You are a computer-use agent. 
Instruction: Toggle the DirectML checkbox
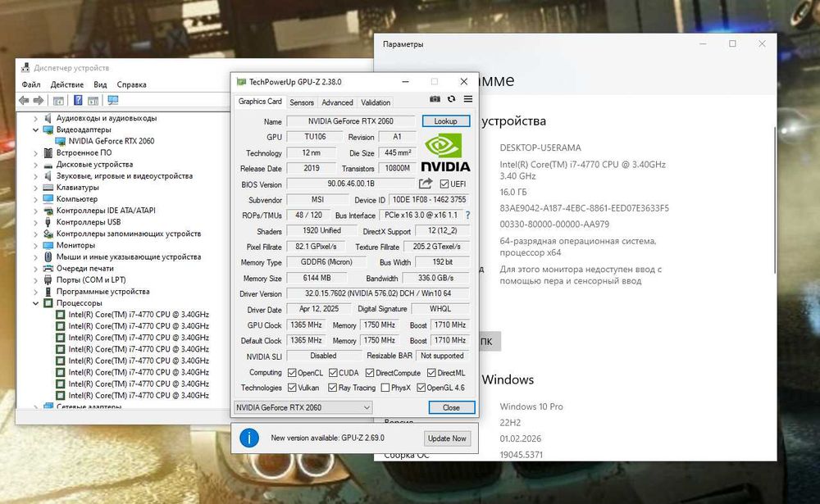[431, 373]
